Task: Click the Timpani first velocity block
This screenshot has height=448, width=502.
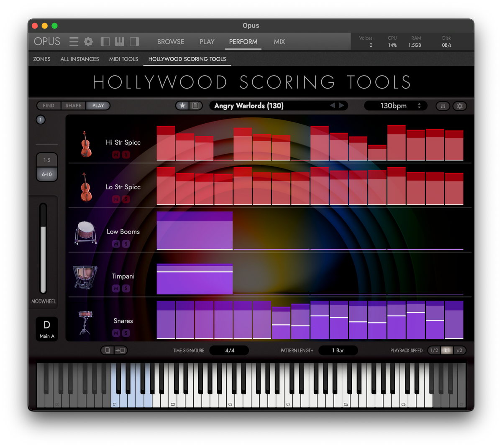Action: click(195, 279)
